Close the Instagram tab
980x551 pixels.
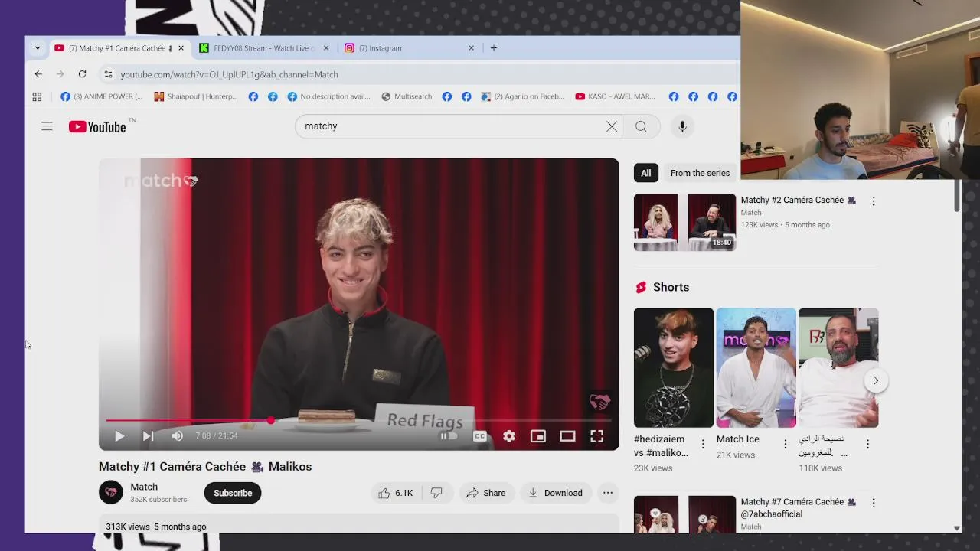click(471, 48)
